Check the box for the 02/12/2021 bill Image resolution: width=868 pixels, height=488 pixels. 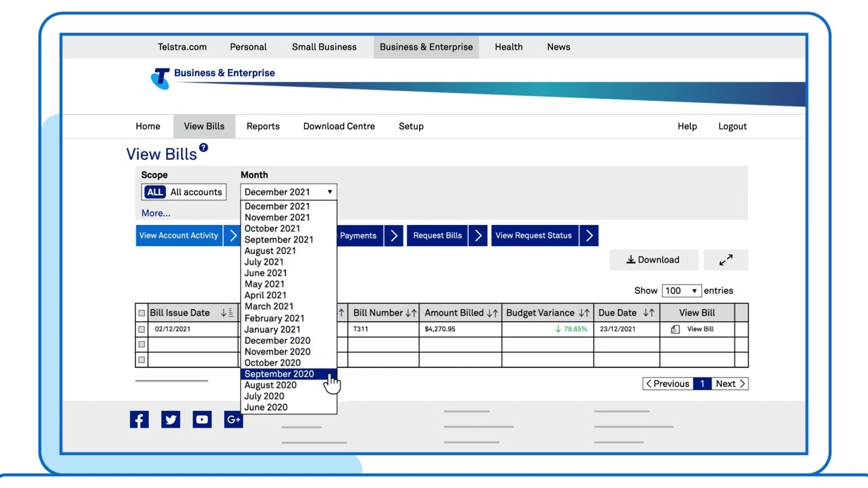(142, 329)
